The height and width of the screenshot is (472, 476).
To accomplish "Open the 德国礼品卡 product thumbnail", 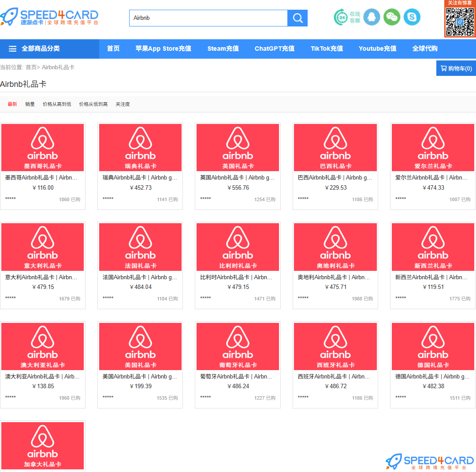I will tap(433, 346).
